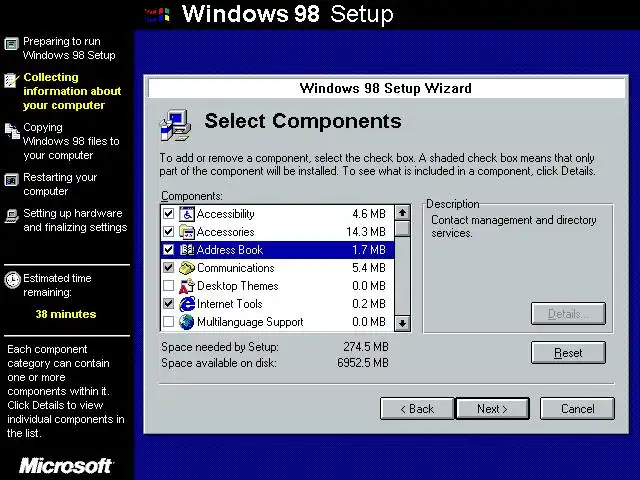
Task: Click the Windows logo beside Setup title
Action: tap(158, 16)
